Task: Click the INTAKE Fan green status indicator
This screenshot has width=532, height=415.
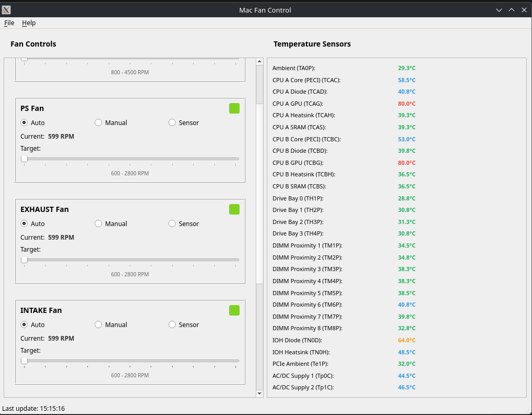Action: tap(234, 310)
